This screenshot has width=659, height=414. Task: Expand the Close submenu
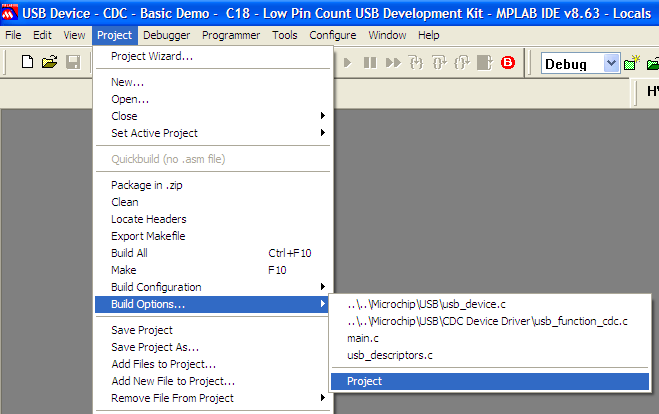point(212,116)
